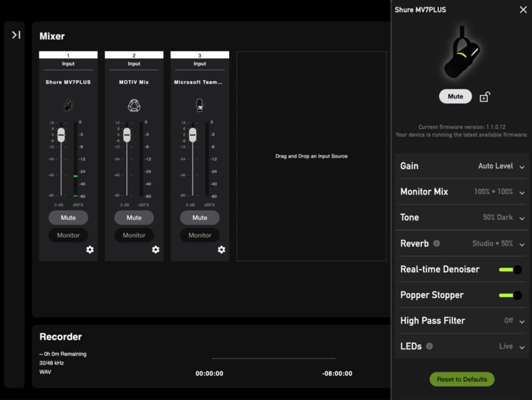
Task: Click the MOTIV Mix channel icon
Action: point(134,105)
